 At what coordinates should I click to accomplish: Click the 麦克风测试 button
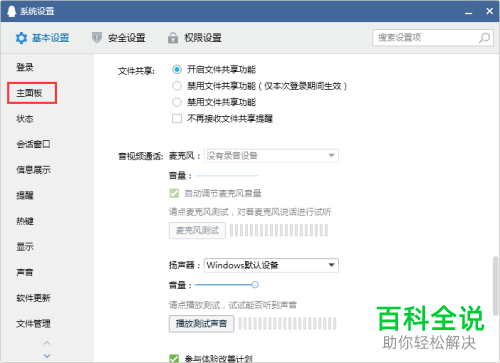pyautogui.click(x=197, y=230)
